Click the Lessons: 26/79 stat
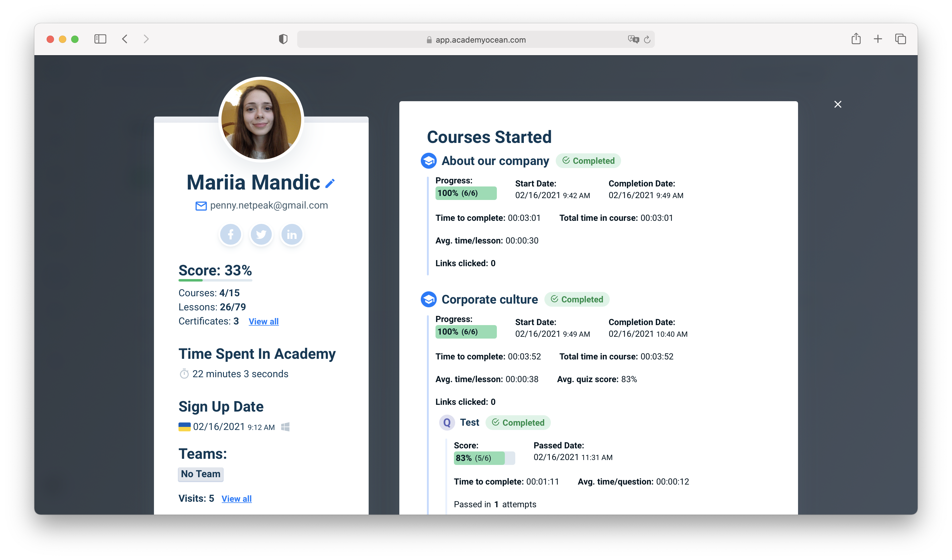This screenshot has height=560, width=952. (212, 307)
